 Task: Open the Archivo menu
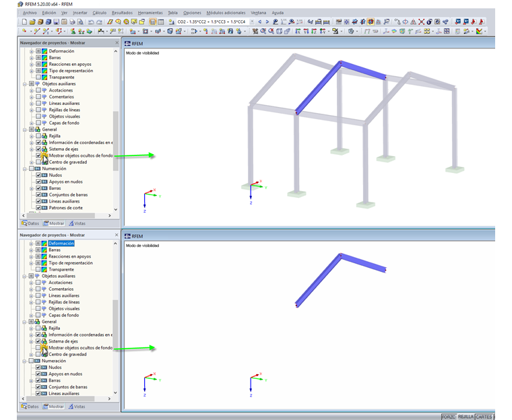point(30,13)
